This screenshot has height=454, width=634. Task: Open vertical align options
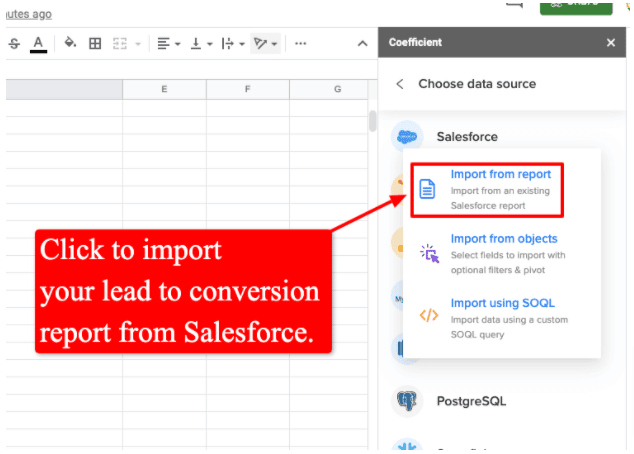201,43
